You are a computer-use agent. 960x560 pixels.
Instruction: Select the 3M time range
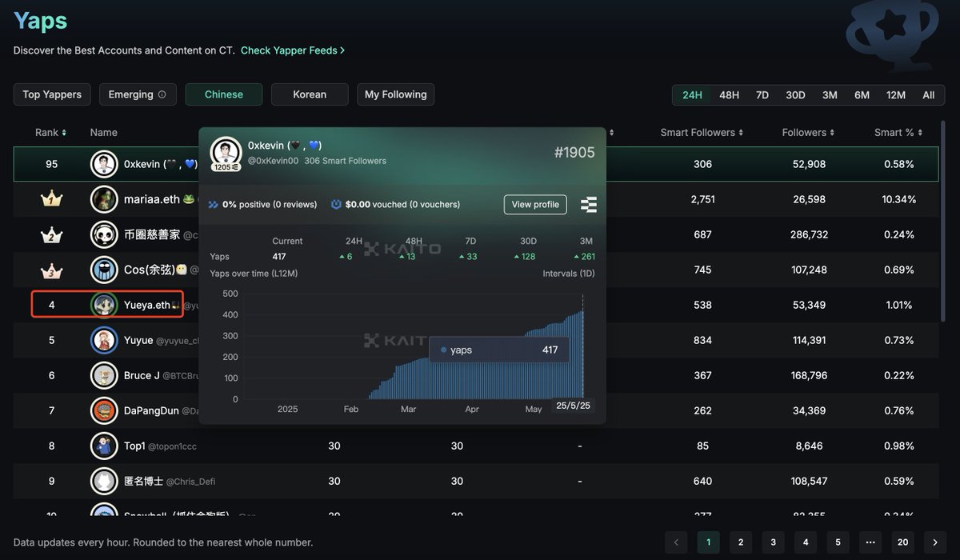point(830,94)
